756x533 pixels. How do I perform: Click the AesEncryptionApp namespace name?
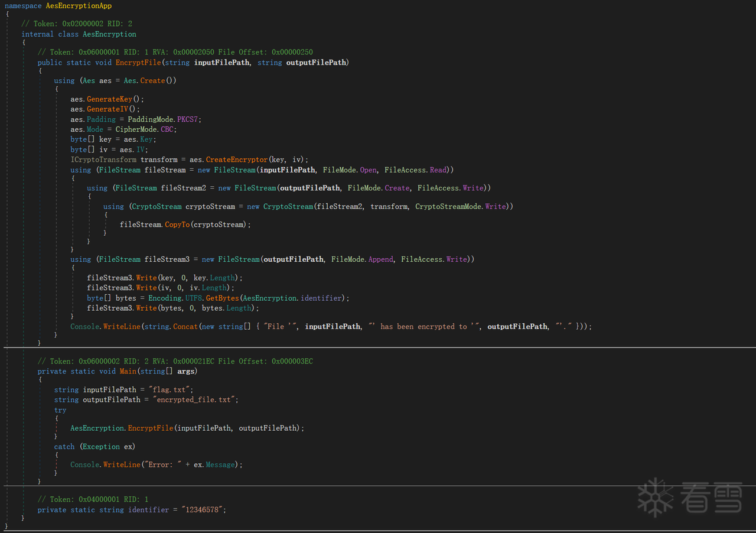(x=79, y=6)
